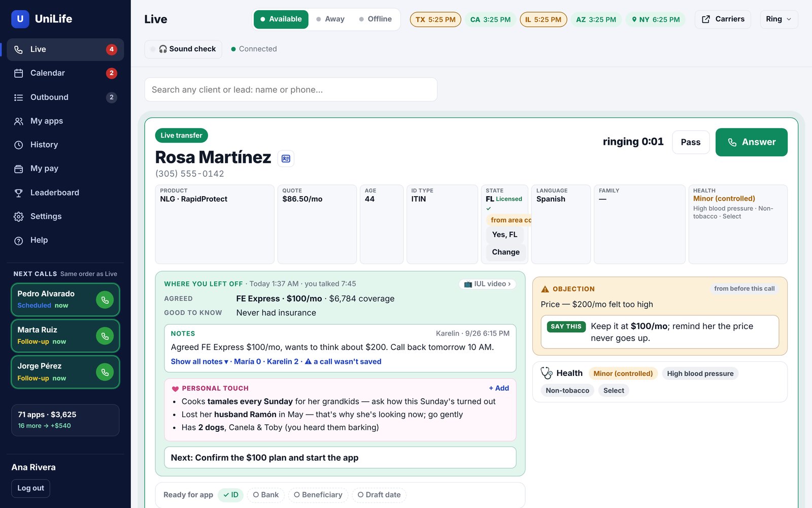
Task: Toggle the Draft date check
Action: click(x=379, y=495)
